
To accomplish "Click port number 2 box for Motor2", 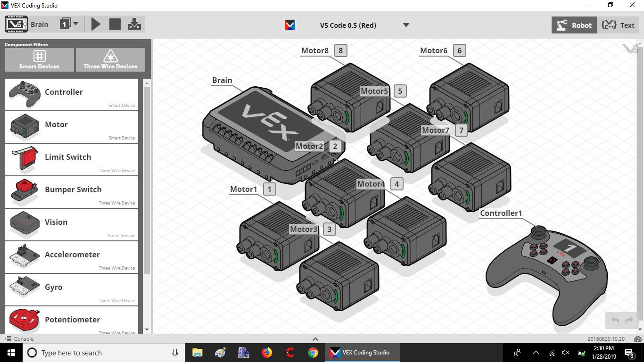I will 335,147.
